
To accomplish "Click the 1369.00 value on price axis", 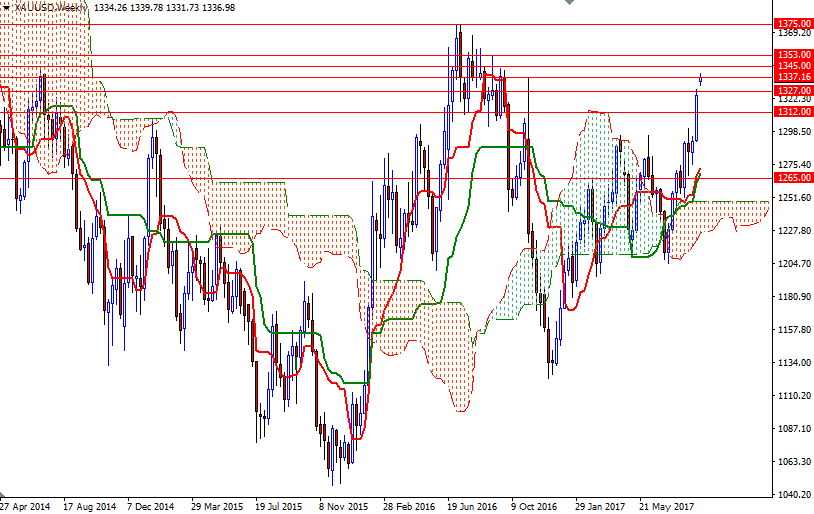I will coord(793,33).
